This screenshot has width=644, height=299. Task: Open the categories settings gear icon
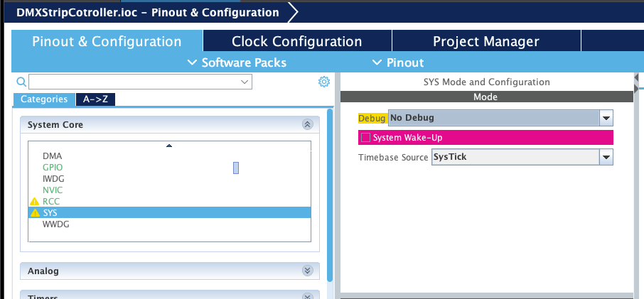pos(324,82)
